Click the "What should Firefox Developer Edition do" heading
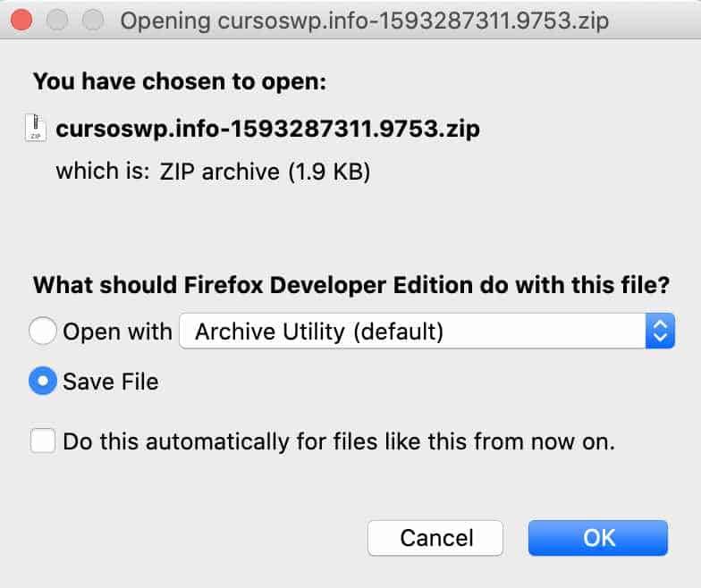Viewport: 701px width, 588px height. tap(352, 286)
